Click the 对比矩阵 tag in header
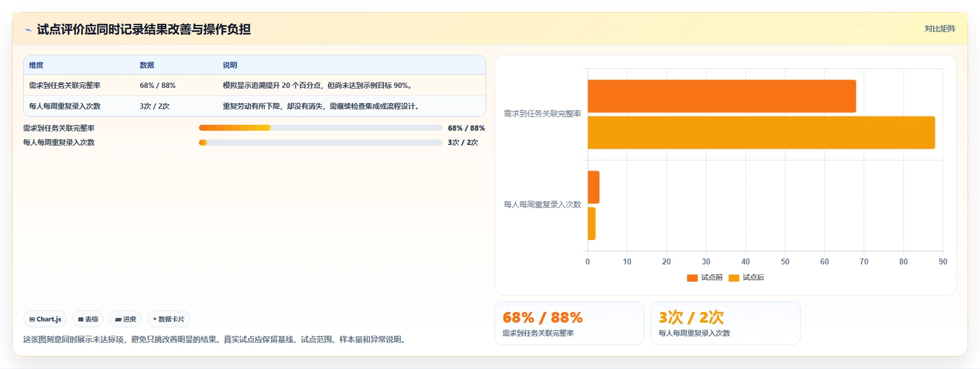The width and height of the screenshot is (980, 369). (x=940, y=29)
